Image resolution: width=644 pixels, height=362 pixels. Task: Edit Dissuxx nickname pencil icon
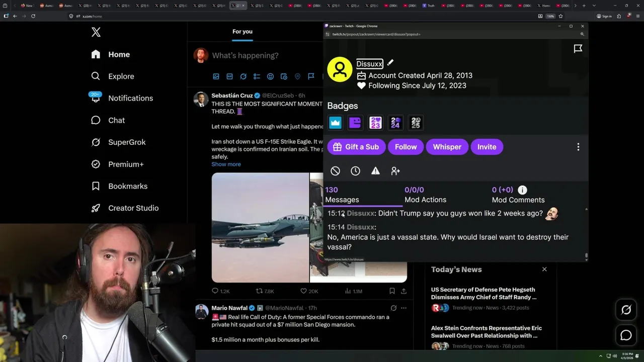click(390, 63)
